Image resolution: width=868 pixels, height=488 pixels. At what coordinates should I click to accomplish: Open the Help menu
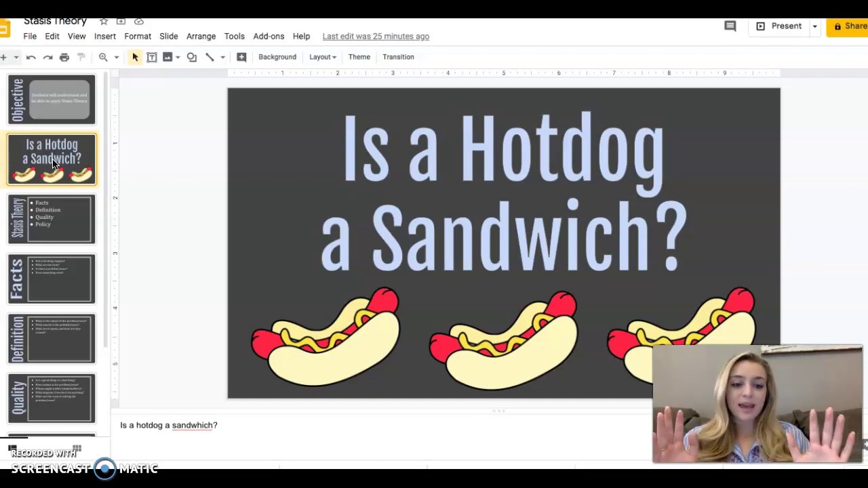[x=301, y=36]
